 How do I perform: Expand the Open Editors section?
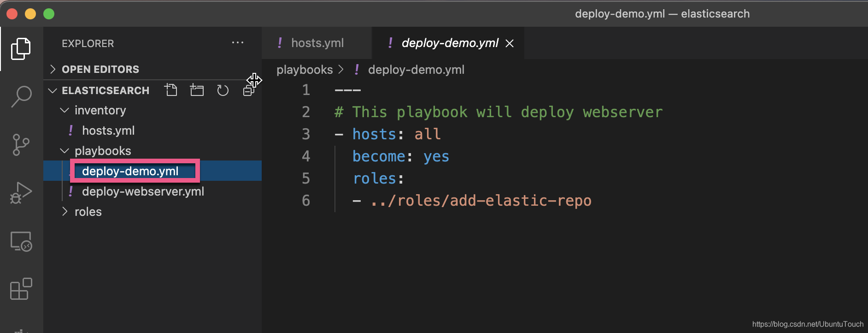click(53, 69)
